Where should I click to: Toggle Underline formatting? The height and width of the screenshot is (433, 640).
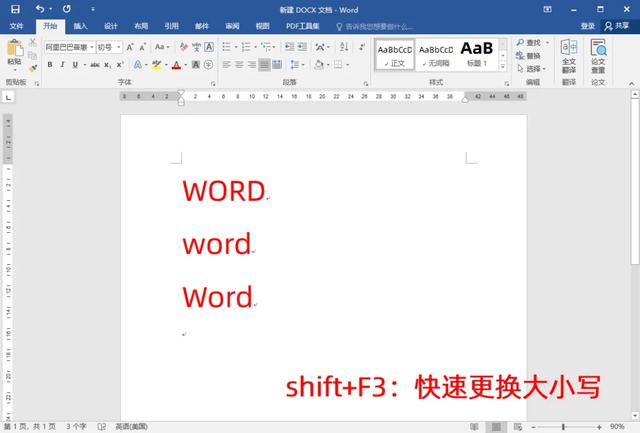75,65
